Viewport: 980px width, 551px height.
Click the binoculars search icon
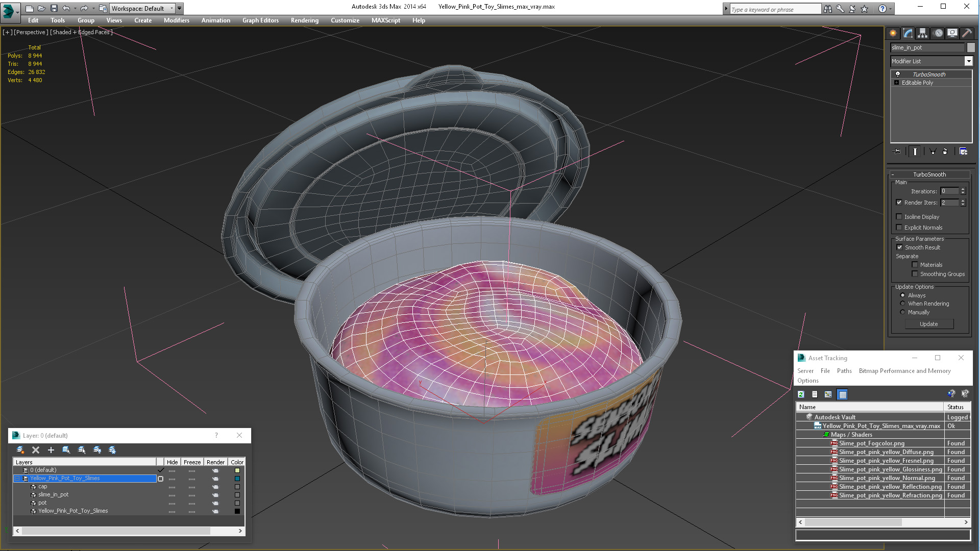click(x=827, y=9)
